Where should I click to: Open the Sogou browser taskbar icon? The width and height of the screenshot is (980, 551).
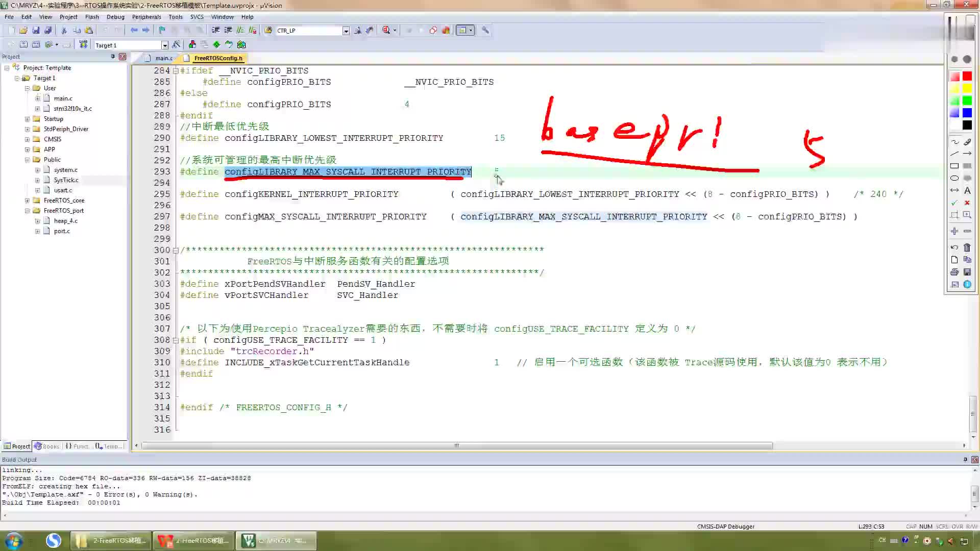click(x=53, y=540)
